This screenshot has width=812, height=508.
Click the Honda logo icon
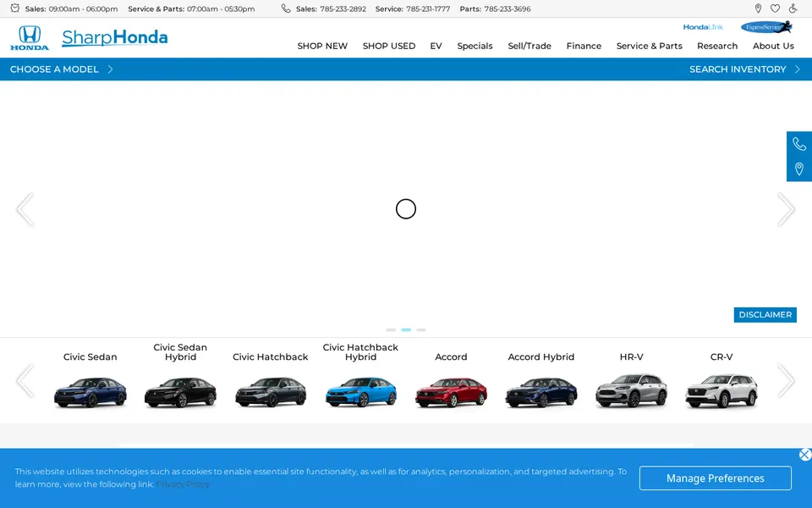30,38
